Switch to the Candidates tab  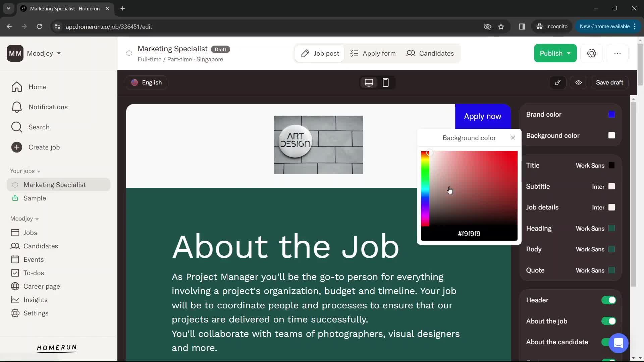click(x=430, y=53)
